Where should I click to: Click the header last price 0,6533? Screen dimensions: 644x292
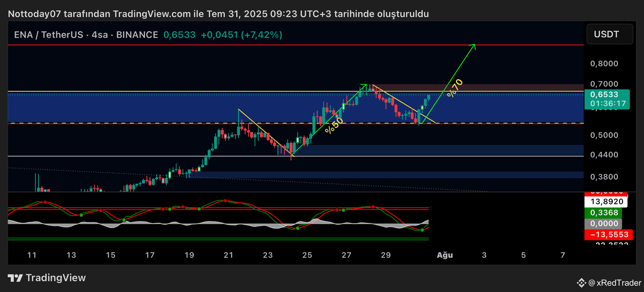click(179, 35)
